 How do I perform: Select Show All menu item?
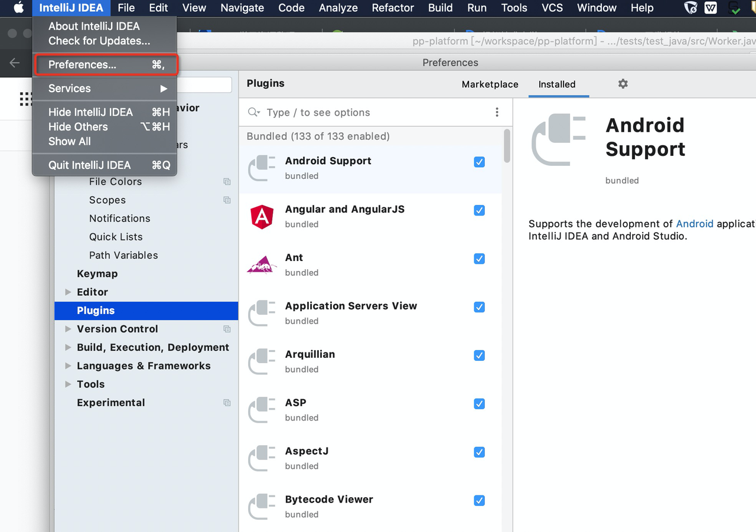click(x=105, y=142)
